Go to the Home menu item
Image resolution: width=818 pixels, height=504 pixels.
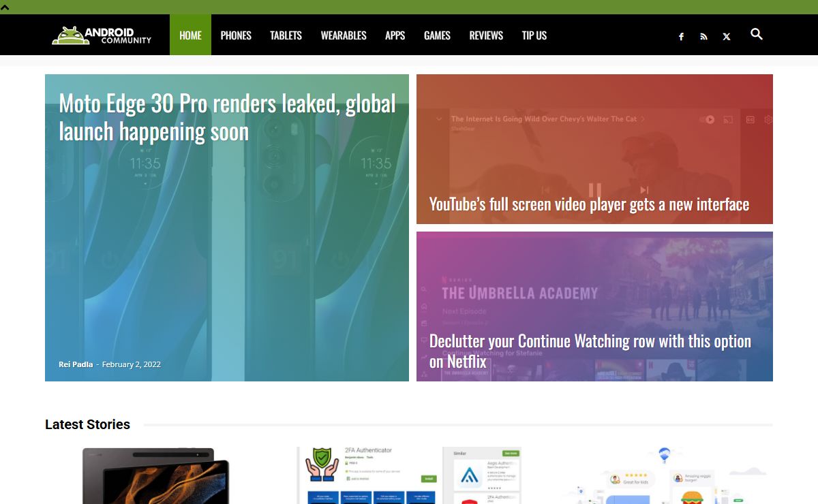tap(190, 35)
